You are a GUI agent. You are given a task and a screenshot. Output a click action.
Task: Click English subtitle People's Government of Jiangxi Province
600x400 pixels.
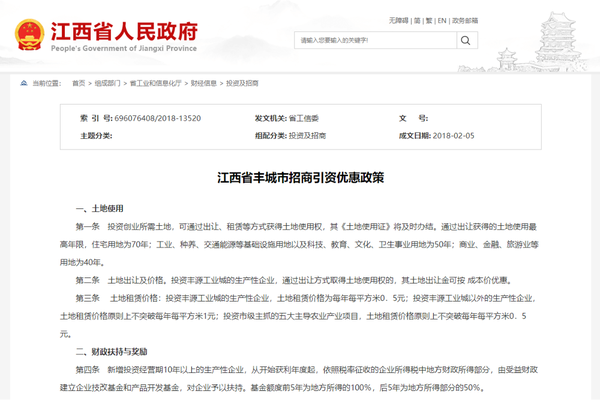click(124, 48)
